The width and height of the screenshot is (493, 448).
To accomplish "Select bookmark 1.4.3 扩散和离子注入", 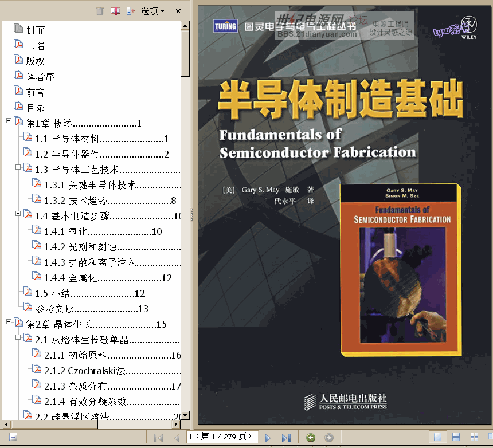I will pyautogui.click(x=112, y=262).
